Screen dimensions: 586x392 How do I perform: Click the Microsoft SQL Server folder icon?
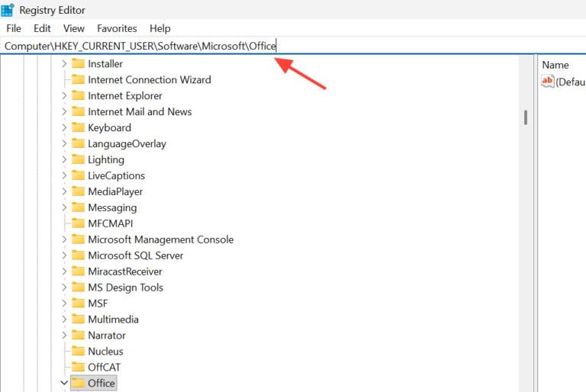[x=78, y=255]
